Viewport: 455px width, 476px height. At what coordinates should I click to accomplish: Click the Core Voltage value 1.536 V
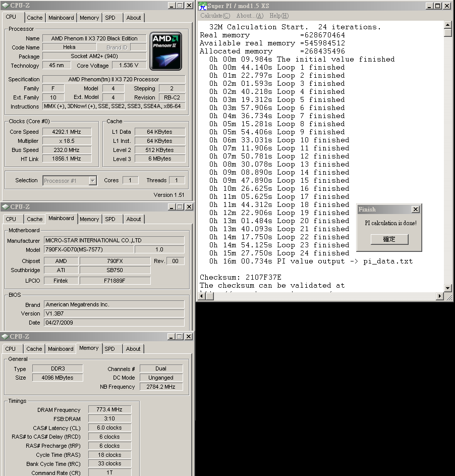click(x=129, y=65)
